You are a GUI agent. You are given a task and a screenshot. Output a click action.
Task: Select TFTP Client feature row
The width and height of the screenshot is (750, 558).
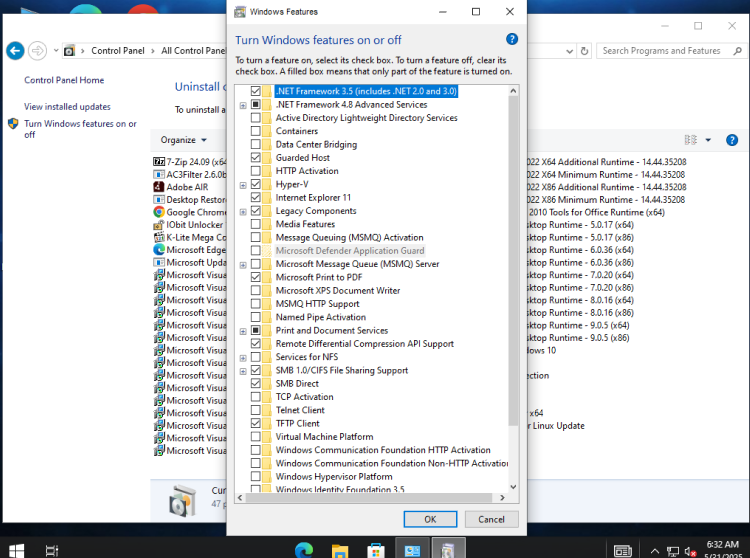tap(298, 424)
